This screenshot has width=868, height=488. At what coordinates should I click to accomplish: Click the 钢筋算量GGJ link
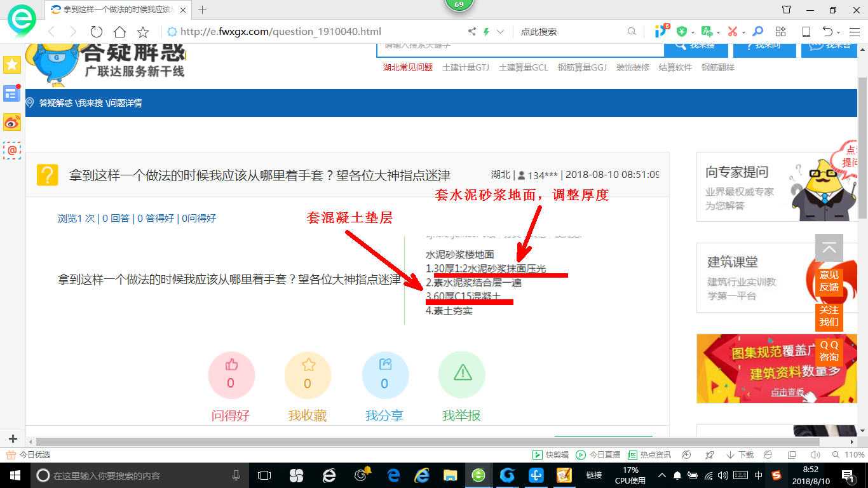pos(582,67)
